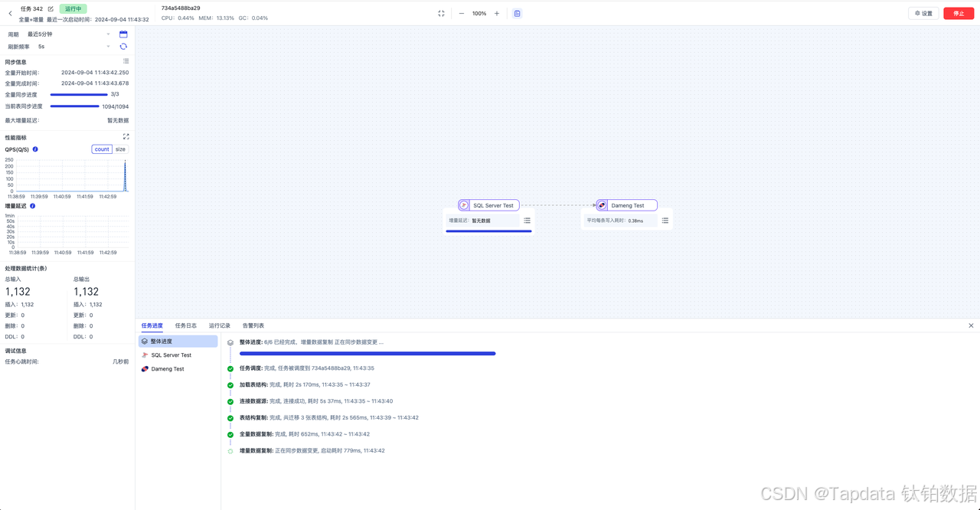Click the 全量开始时间 timestamp value
The image size is (980, 510).
pos(95,73)
